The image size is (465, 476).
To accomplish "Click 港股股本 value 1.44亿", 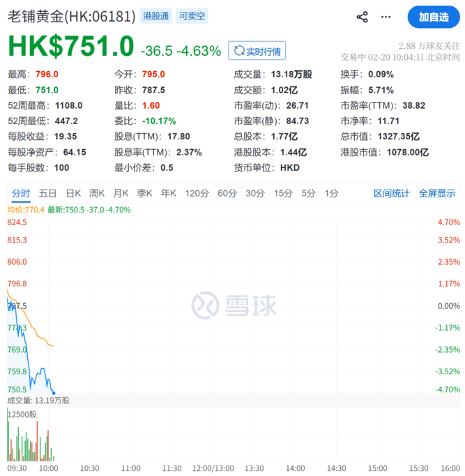I will pyautogui.click(x=293, y=152).
